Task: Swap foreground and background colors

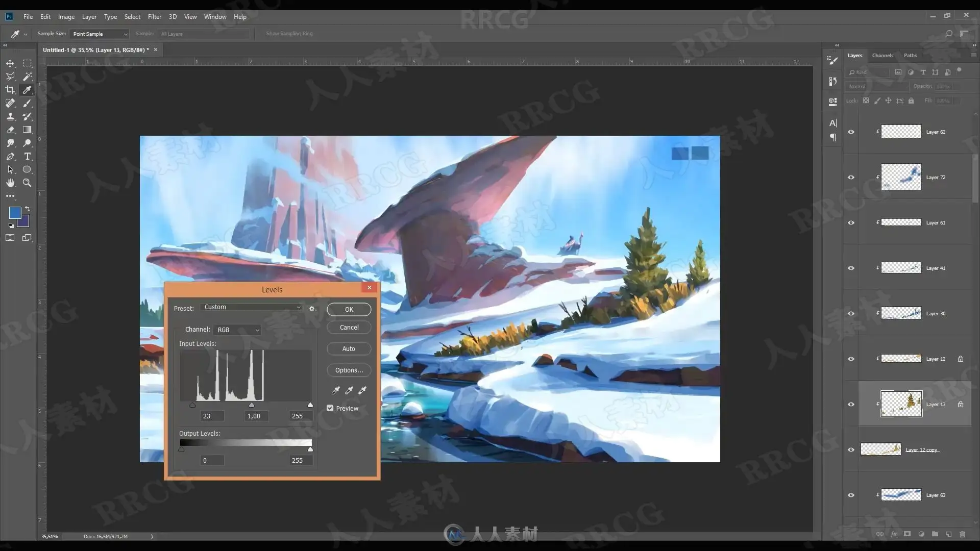Action: click(28, 209)
